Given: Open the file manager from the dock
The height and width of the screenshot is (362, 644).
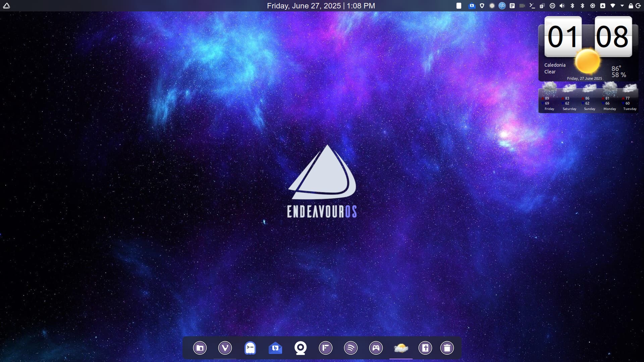Looking at the screenshot, I should click(200, 348).
